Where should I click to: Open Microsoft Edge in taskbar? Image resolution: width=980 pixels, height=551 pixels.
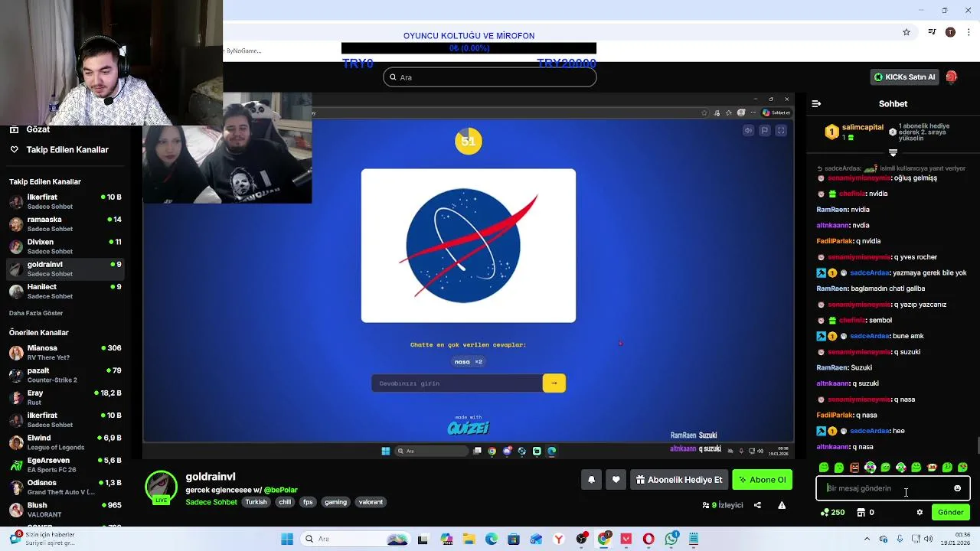(491, 539)
